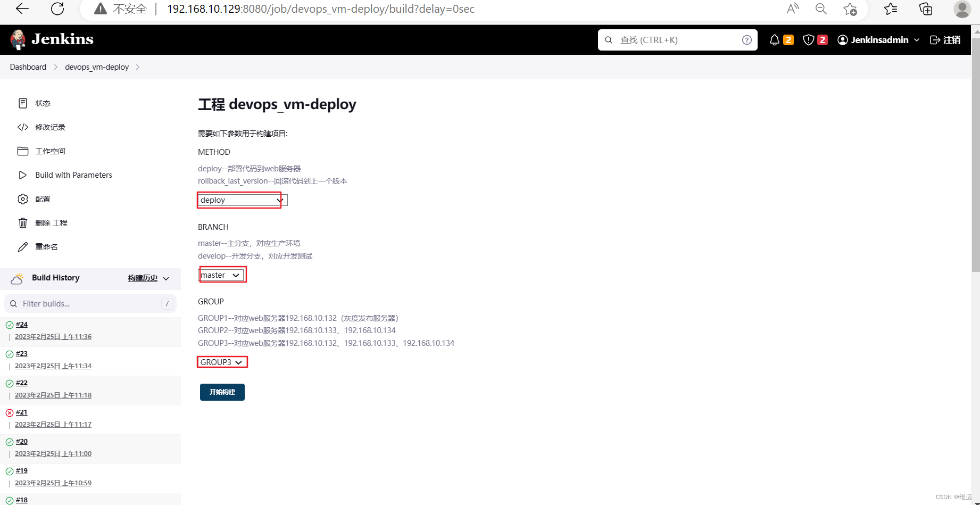Open build #22 link

(22, 383)
